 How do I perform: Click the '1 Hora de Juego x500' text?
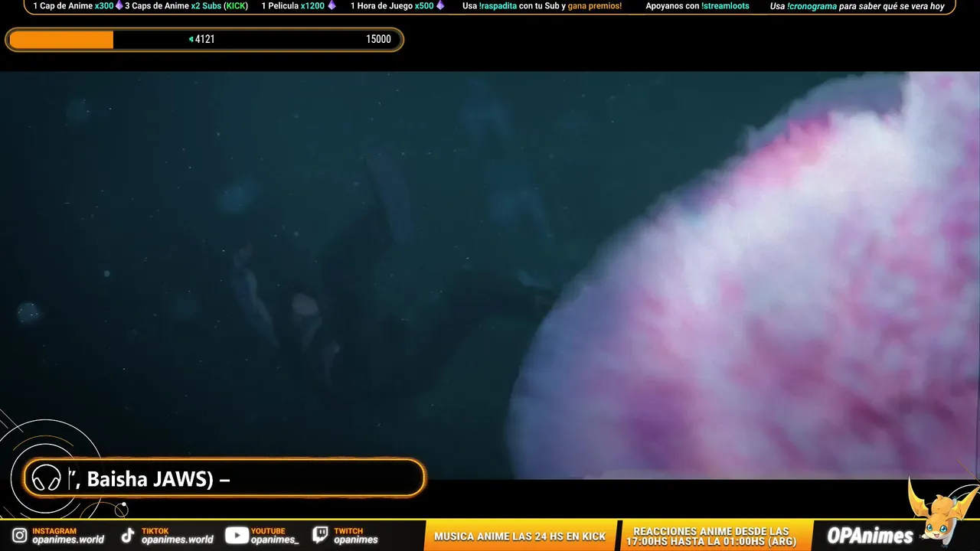coord(392,6)
